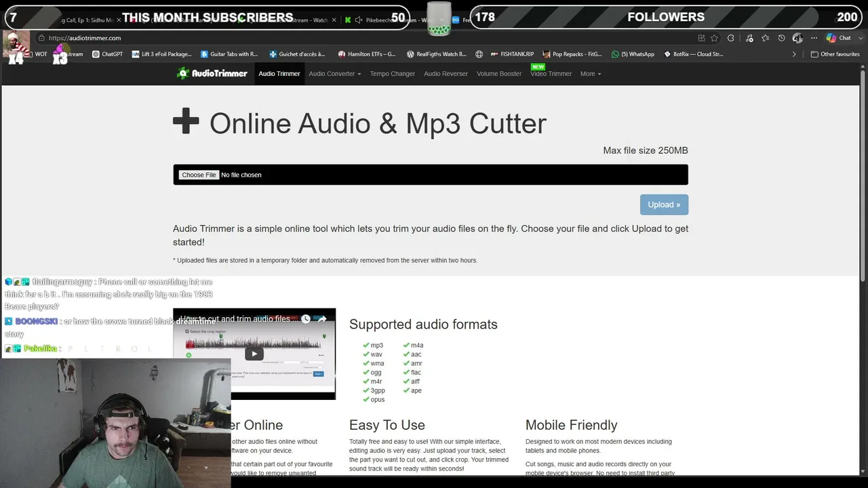
Task: Open the Guichet d'accès bookmark
Action: tap(297, 54)
